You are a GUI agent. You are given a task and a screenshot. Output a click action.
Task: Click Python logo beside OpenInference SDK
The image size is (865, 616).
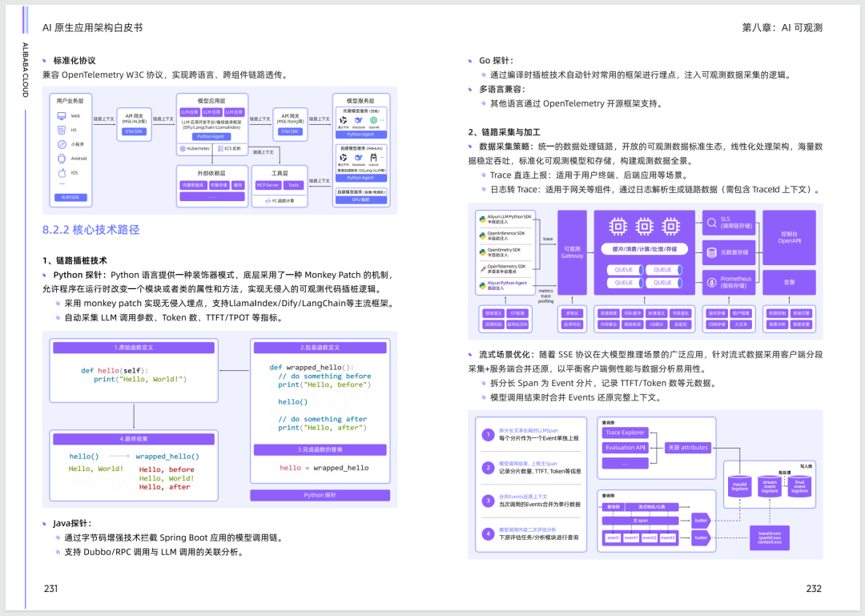483,236
